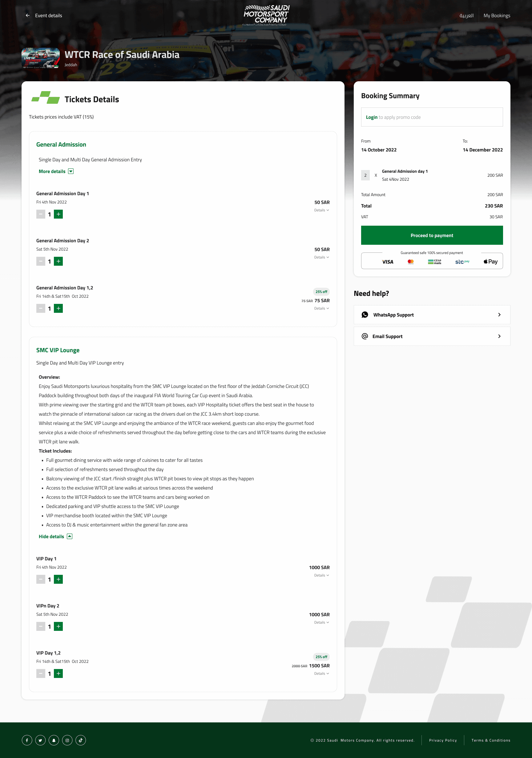Increase VIP Day 1 ticket quantity
The height and width of the screenshot is (758, 532).
[x=58, y=579]
